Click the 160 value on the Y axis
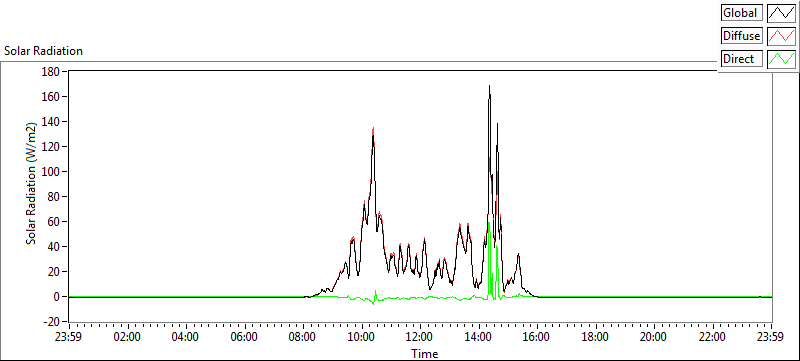 (x=52, y=96)
